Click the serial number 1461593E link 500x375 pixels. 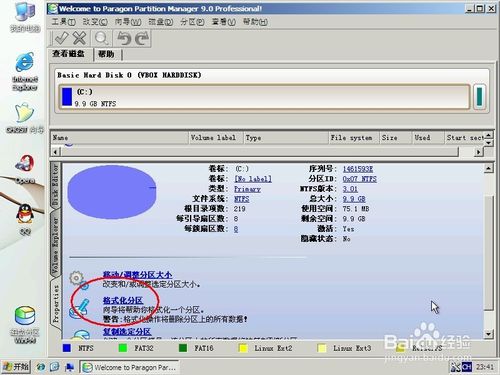358,169
